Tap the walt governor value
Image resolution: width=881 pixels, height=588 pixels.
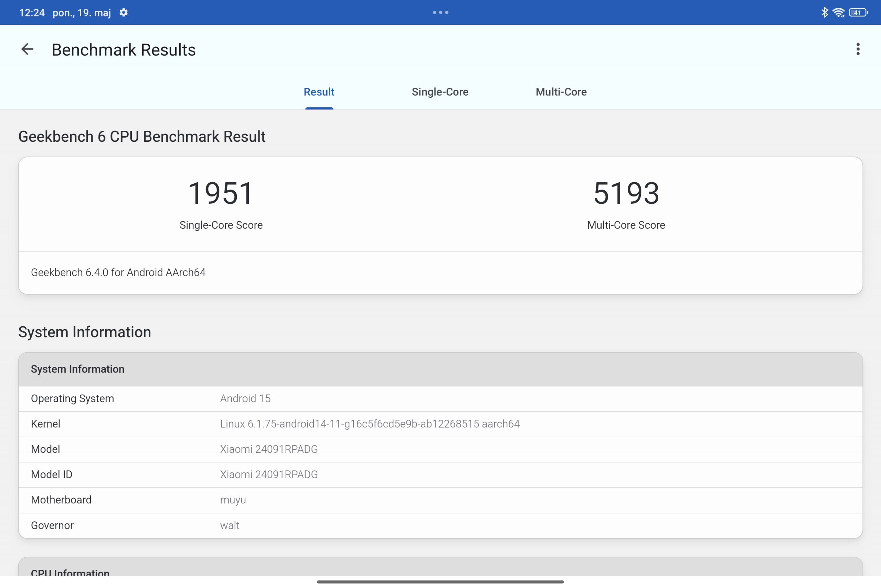coord(230,525)
